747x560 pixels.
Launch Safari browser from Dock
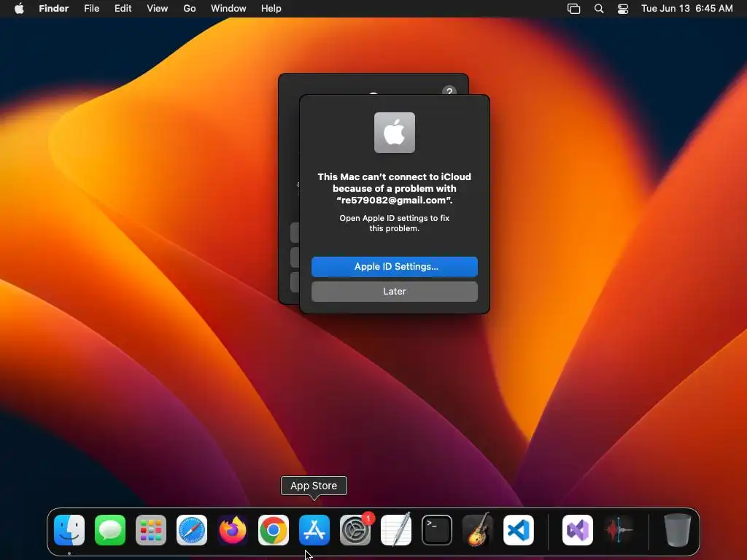click(x=192, y=530)
